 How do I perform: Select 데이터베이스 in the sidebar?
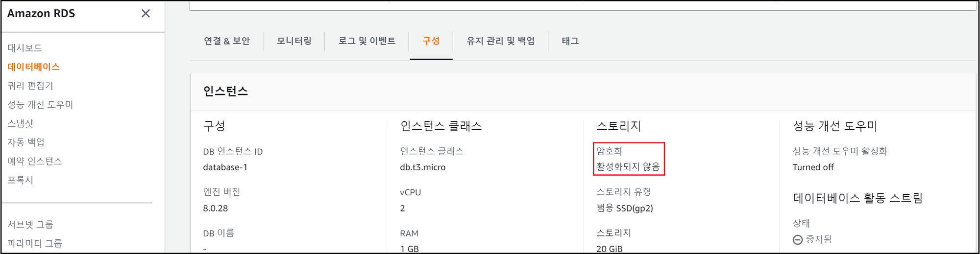coord(34,67)
